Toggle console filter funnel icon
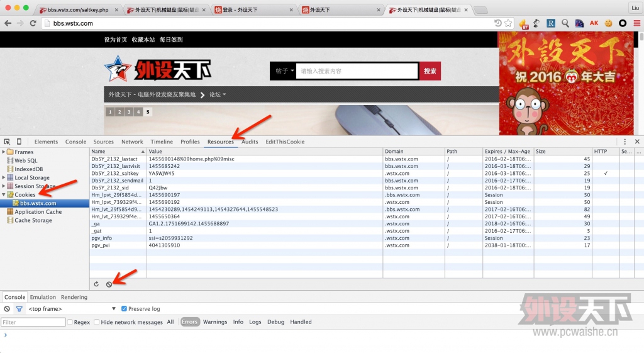Screen dimensions: 644x353 click(19, 308)
